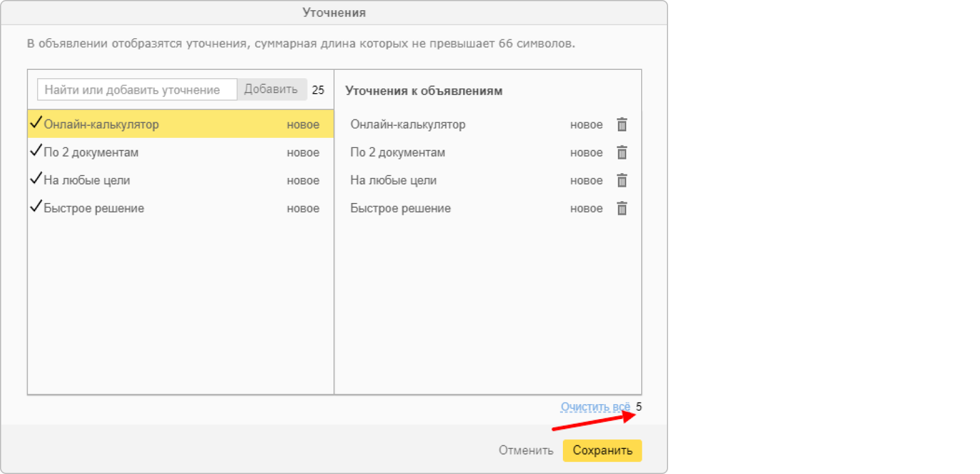This screenshot has width=980, height=474.
Task: Click новое status beside left Быстрое решение
Action: coord(303,209)
